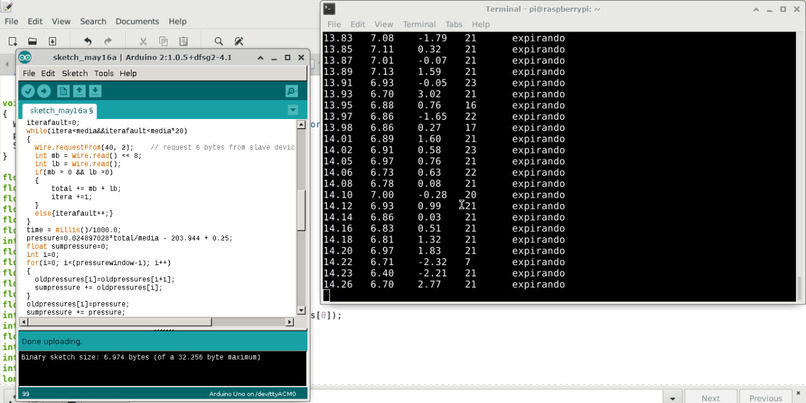Open Mousepad Search menu

point(93,22)
